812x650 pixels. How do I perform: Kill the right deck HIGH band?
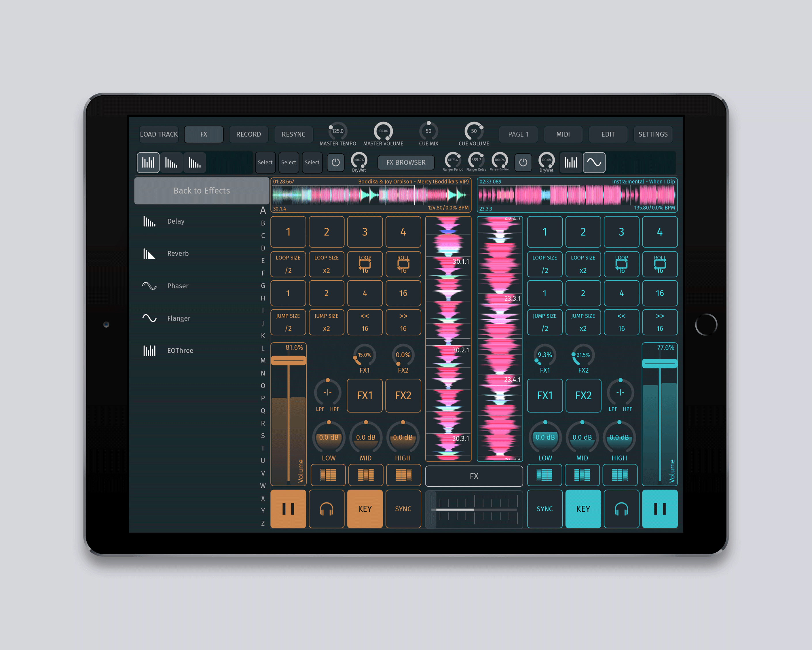[x=620, y=475]
